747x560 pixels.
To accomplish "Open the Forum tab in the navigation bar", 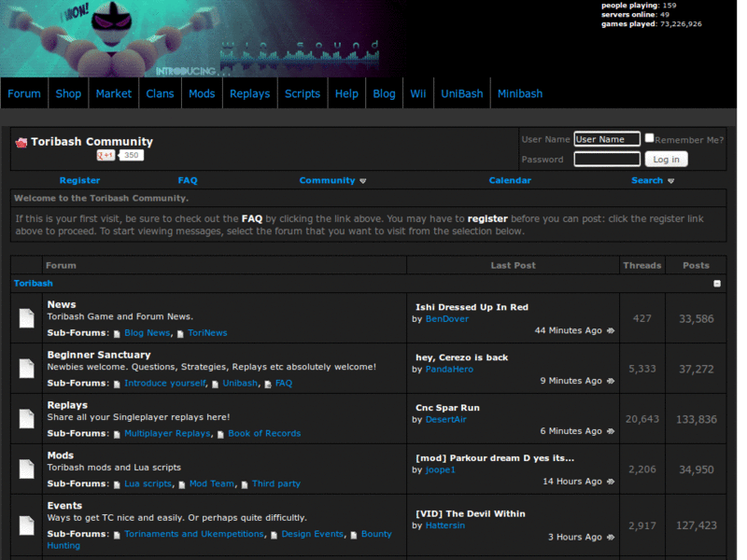I will coord(24,93).
